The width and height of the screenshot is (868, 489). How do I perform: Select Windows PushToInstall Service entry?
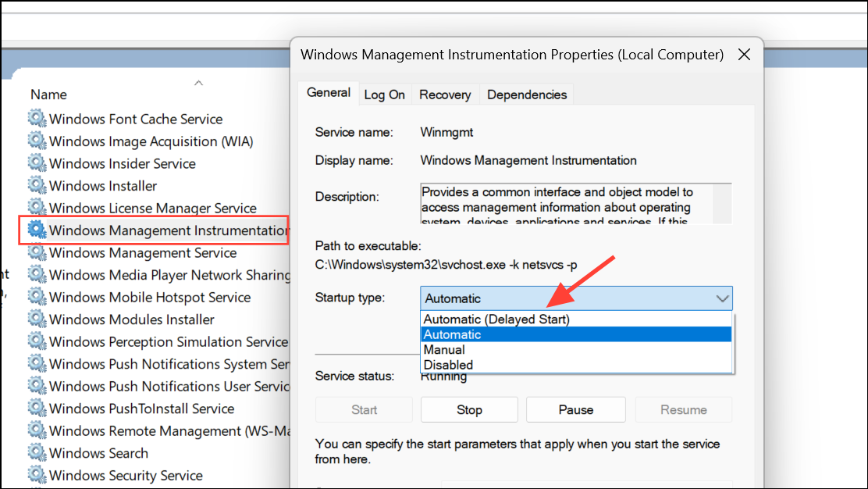point(142,409)
